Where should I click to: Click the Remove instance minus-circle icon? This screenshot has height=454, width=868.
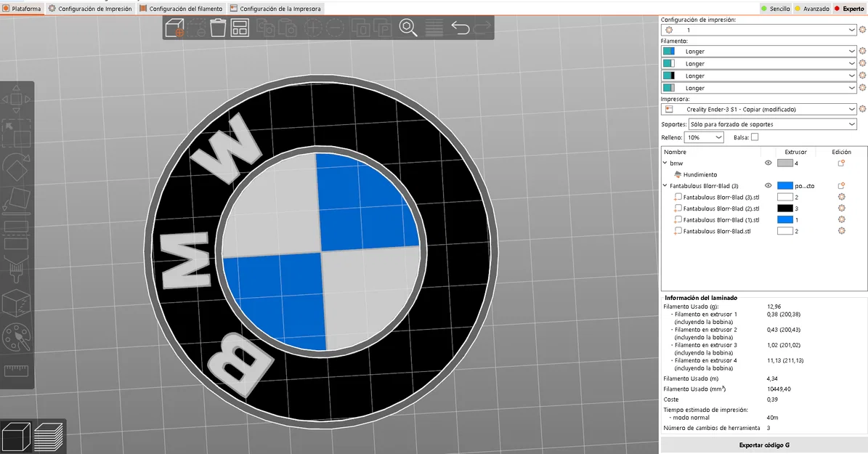coord(334,28)
